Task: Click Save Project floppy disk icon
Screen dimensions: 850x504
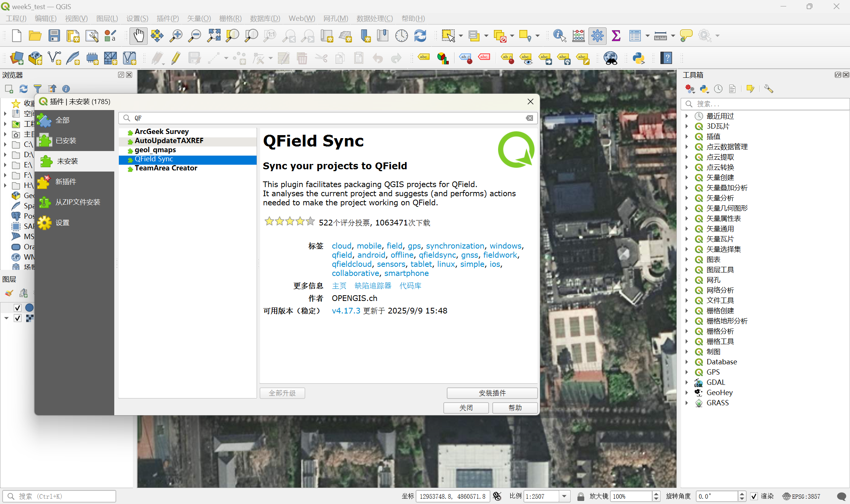Action: click(54, 36)
